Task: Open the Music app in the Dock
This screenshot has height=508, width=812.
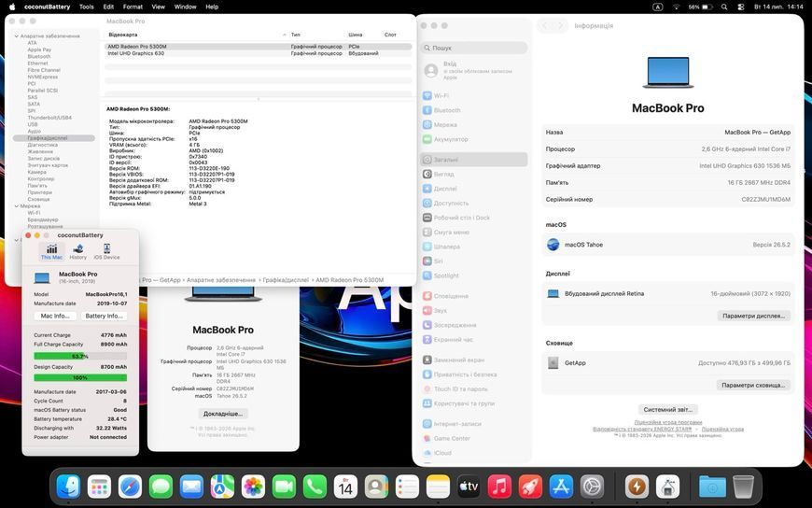Action: (x=499, y=487)
